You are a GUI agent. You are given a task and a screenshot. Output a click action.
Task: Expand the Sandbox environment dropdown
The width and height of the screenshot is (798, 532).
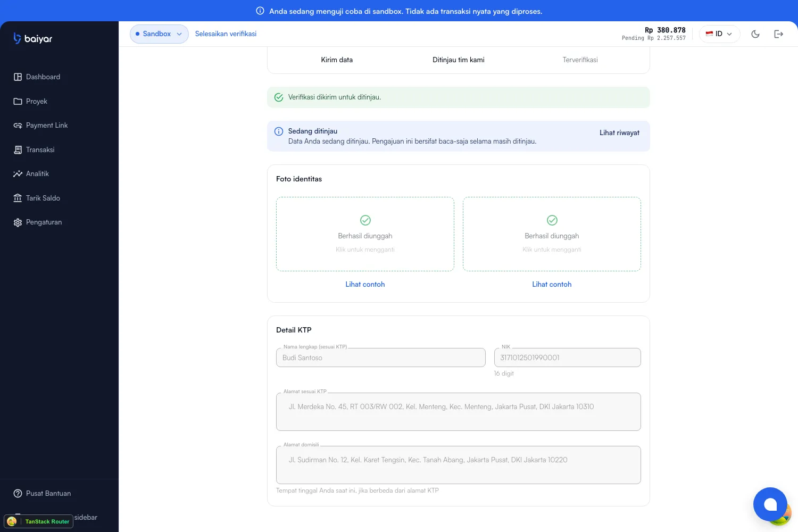pyautogui.click(x=159, y=34)
